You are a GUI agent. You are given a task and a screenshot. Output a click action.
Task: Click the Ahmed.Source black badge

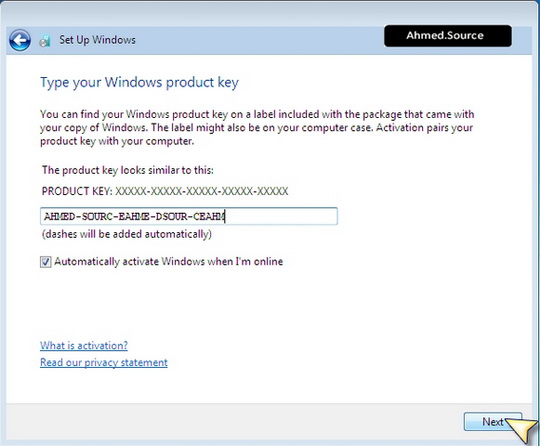click(448, 35)
